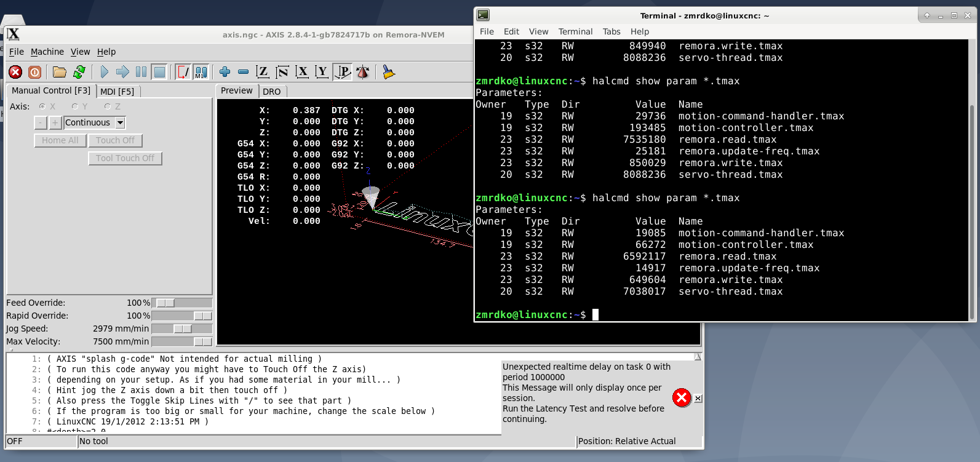
Task: Run the G-code program with the play icon
Action: coord(104,72)
